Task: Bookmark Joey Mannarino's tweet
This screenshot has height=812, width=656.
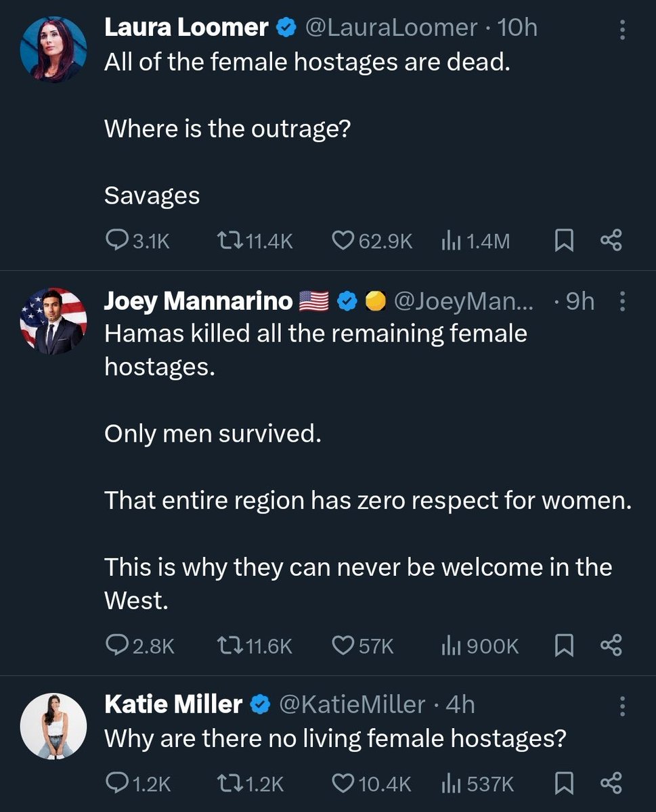Action: pyautogui.click(x=563, y=646)
